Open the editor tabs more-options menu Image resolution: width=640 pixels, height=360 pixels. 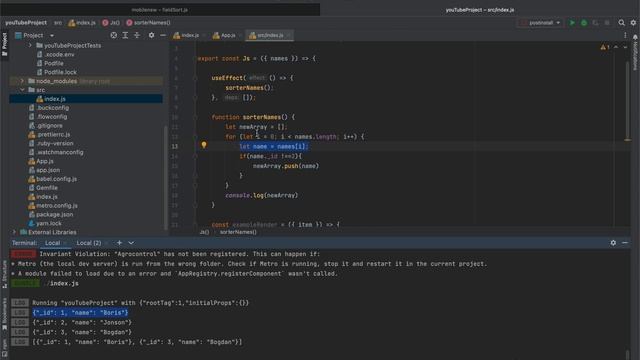625,36
